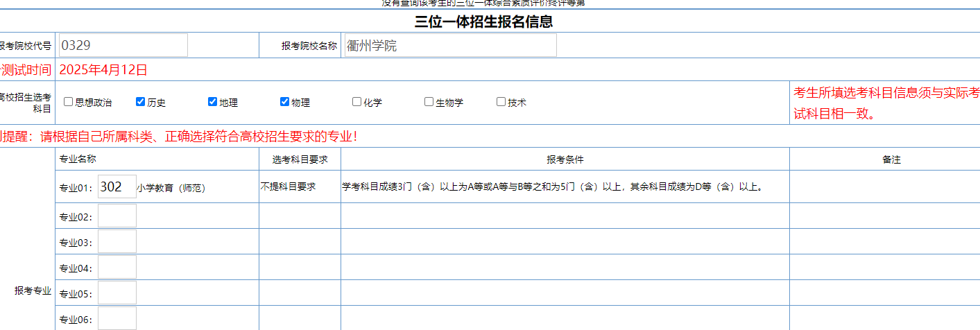The image size is (980, 330).
Task: Select the 专业04 code input field
Action: click(117, 268)
